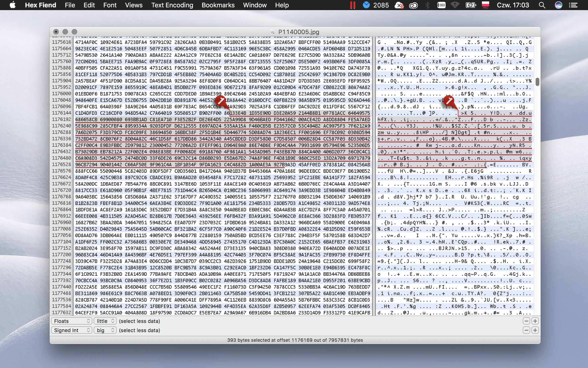Viewport: 588px width, 368px height.
Task: Open the little endian dropdown
Action: (105, 321)
